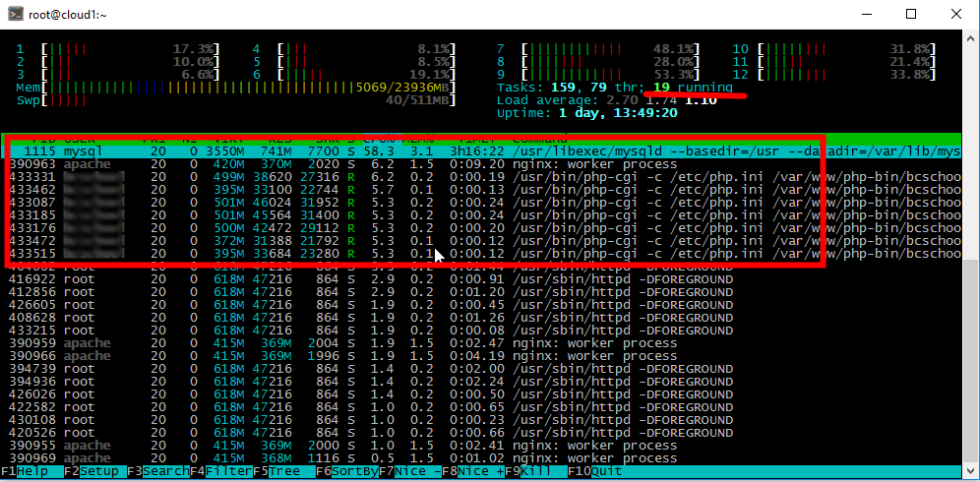Maximize the terminal window
This screenshot has width=980, height=482.
[911, 15]
